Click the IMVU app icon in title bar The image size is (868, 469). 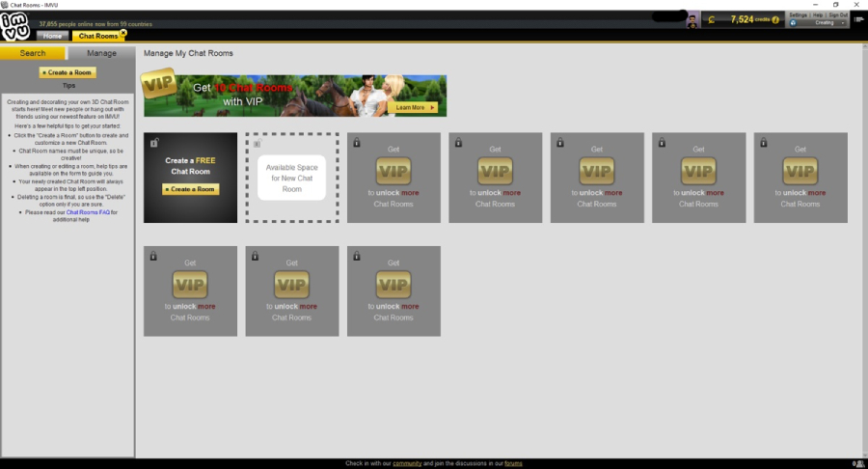click(5, 5)
